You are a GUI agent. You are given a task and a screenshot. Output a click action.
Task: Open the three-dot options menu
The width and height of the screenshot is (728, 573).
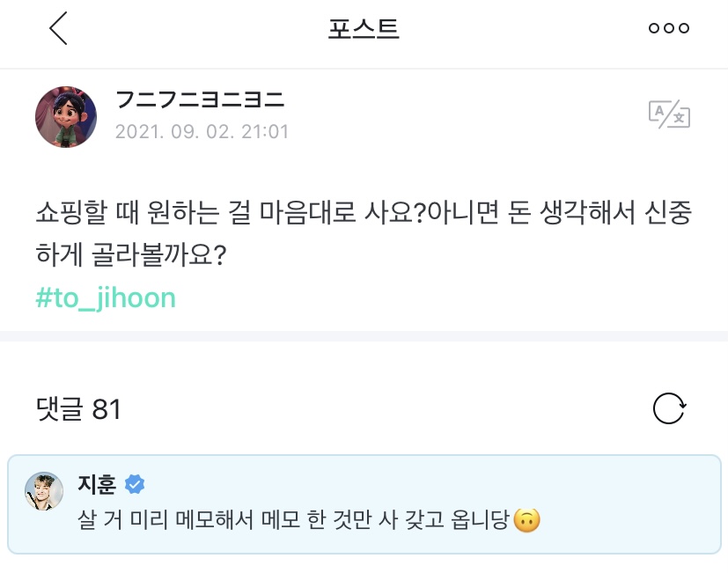point(668,27)
